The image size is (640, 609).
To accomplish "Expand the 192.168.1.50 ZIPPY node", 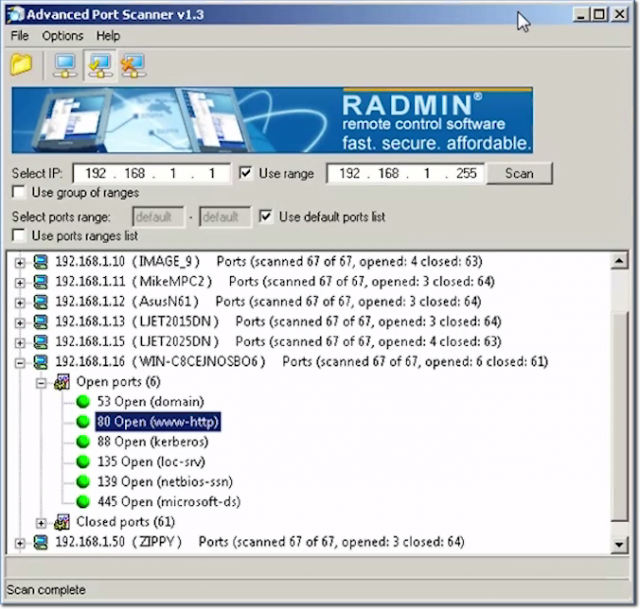I will click(20, 543).
